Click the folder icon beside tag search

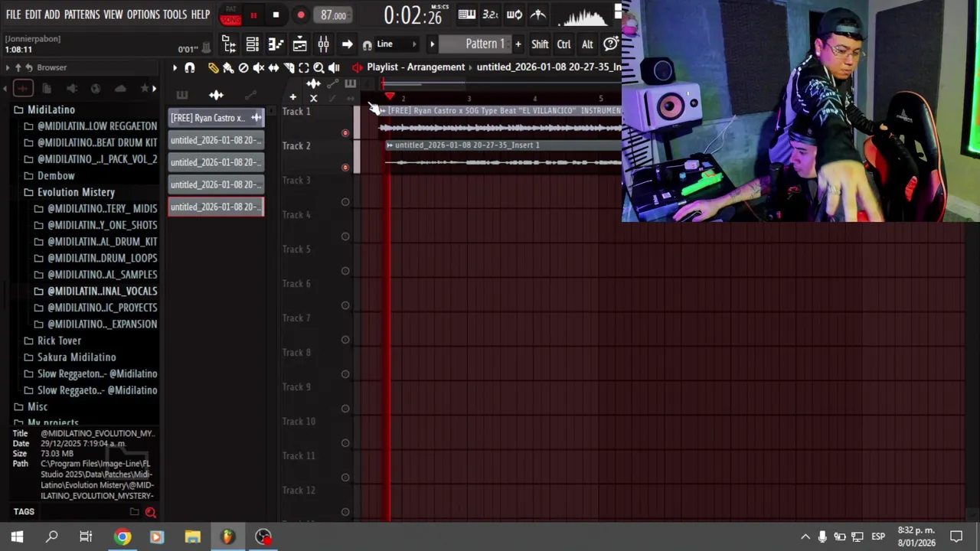click(x=135, y=512)
